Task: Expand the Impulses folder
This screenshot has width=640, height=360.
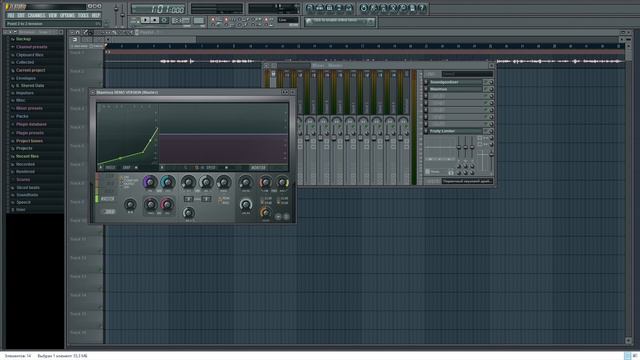Action: point(24,93)
